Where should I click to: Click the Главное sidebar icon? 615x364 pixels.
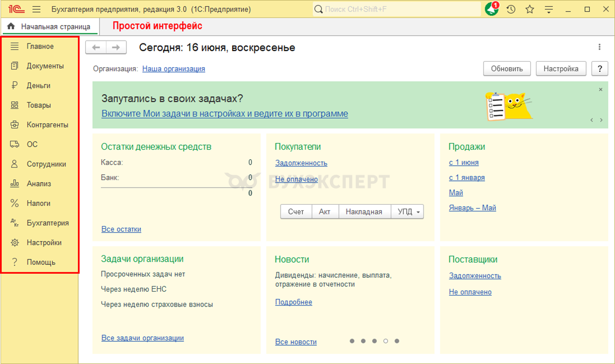(x=14, y=46)
